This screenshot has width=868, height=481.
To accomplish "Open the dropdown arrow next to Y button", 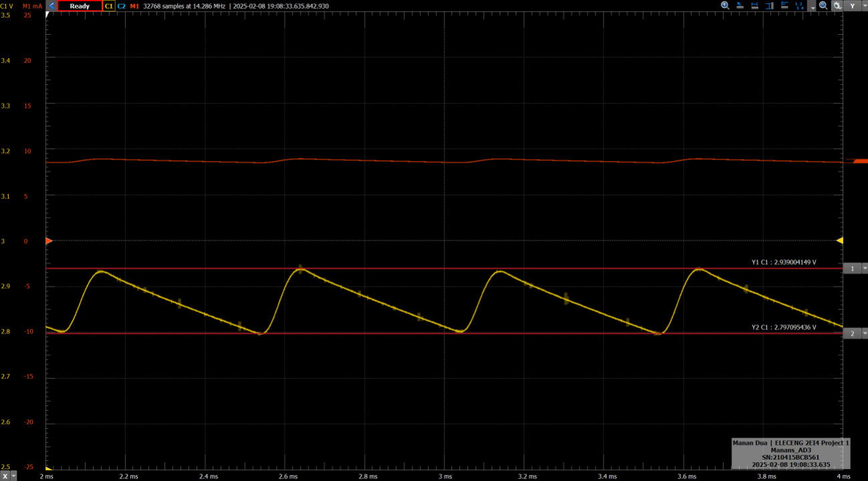I will 864,6.
